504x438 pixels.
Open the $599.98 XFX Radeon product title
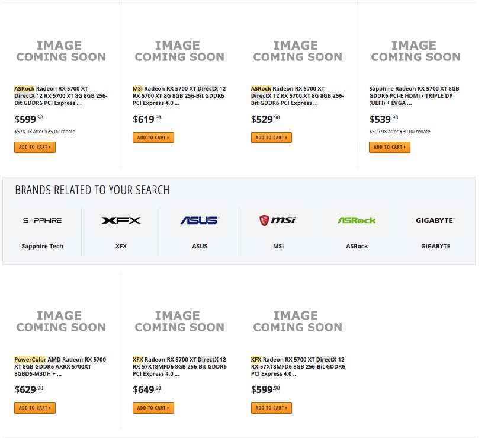[298, 366]
